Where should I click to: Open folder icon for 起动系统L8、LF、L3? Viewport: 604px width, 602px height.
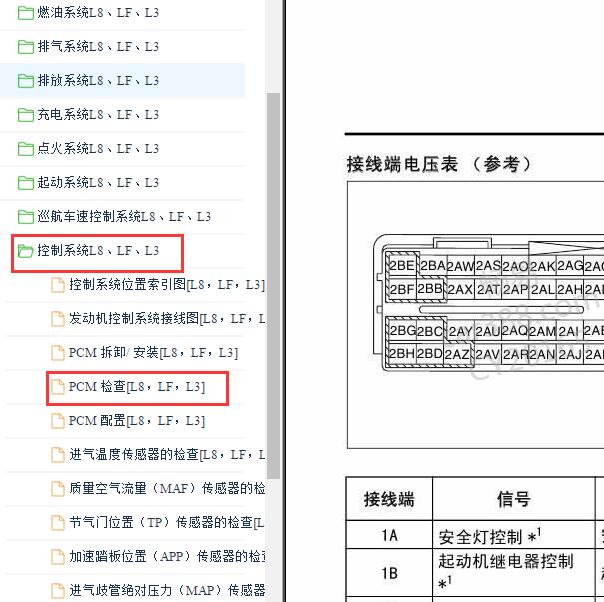click(x=26, y=183)
